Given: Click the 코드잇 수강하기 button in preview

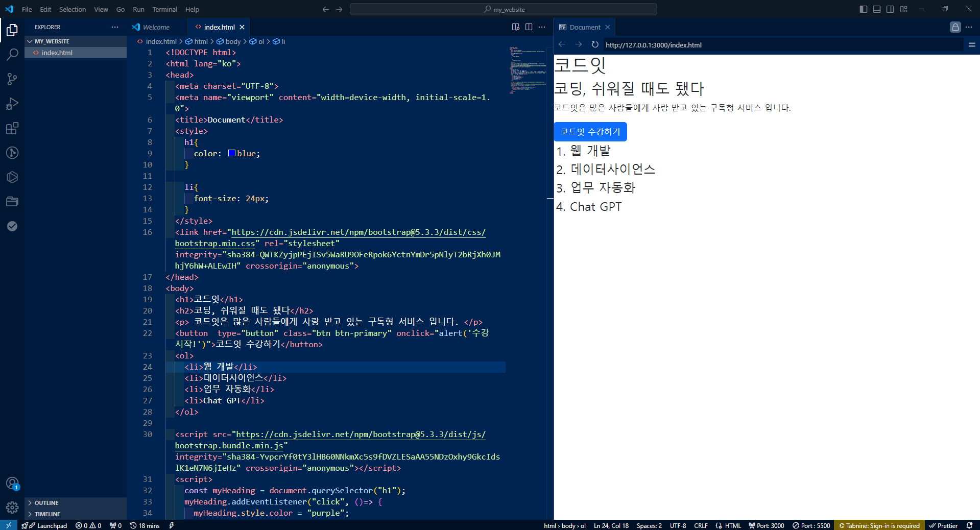Looking at the screenshot, I should [590, 132].
